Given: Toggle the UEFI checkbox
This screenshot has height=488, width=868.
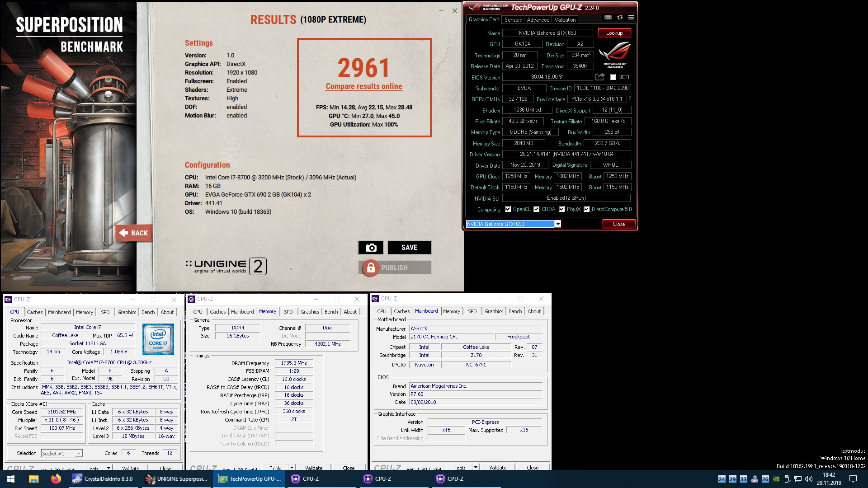Looking at the screenshot, I should [x=613, y=77].
